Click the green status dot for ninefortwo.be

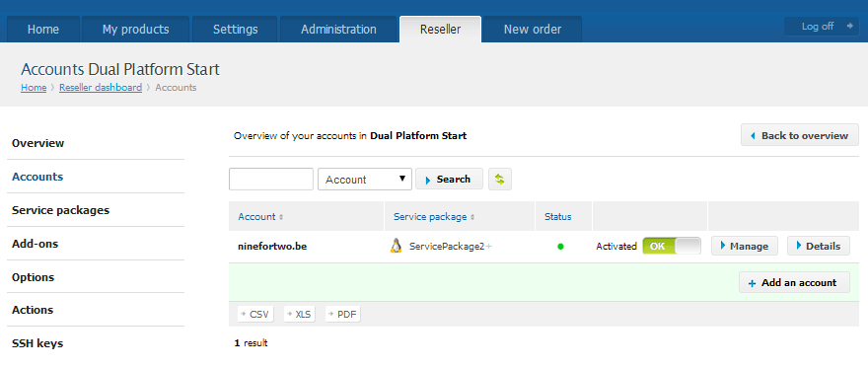click(560, 247)
